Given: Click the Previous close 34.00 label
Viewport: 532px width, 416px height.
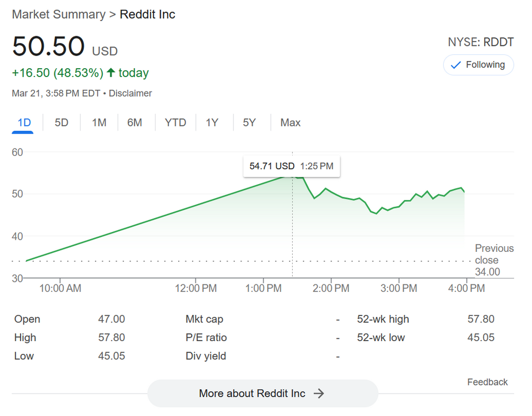Looking at the screenshot, I should point(494,260).
